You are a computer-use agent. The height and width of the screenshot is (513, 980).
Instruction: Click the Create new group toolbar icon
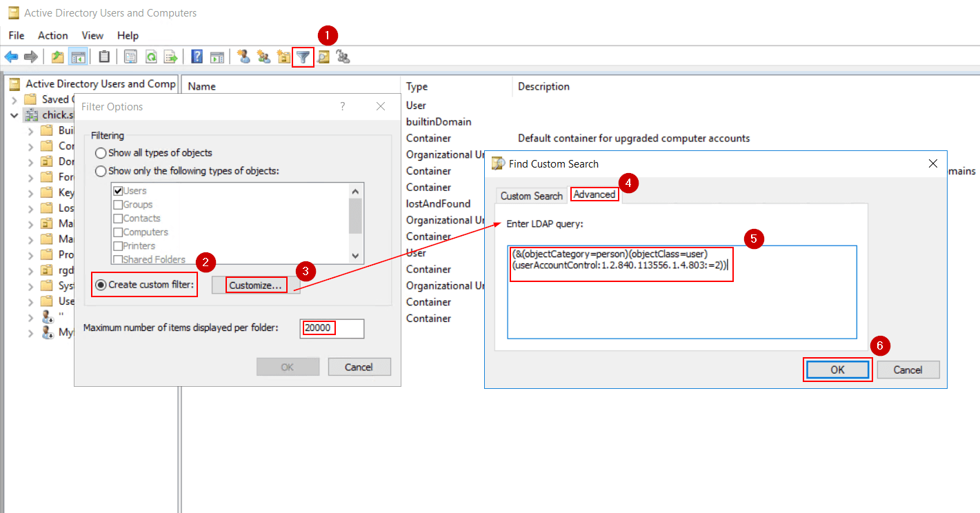263,56
